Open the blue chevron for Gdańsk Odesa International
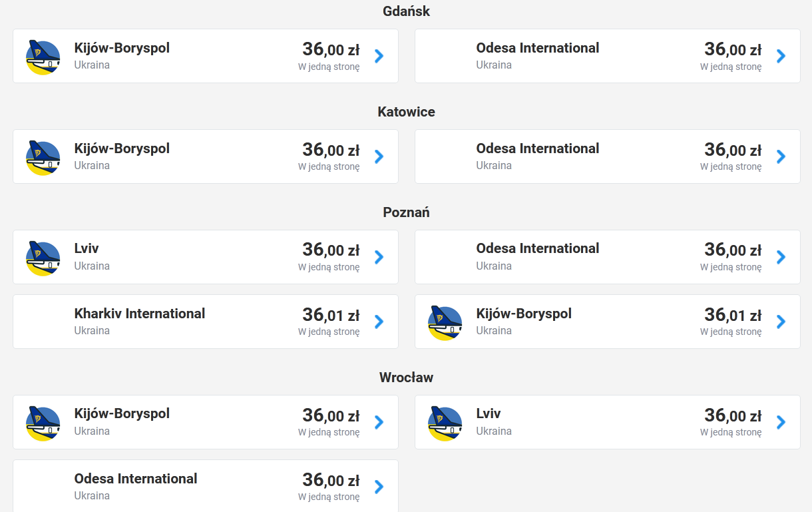This screenshot has width=812, height=512. tap(781, 56)
